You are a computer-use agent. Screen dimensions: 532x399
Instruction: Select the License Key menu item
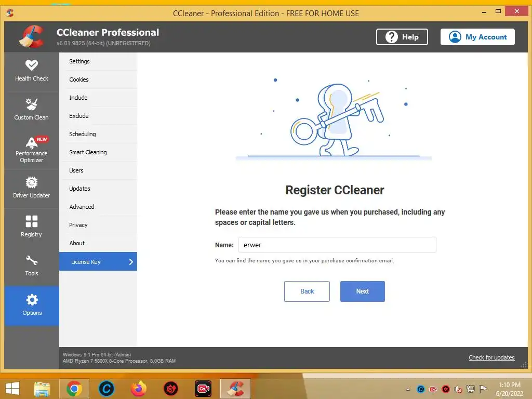click(x=98, y=261)
